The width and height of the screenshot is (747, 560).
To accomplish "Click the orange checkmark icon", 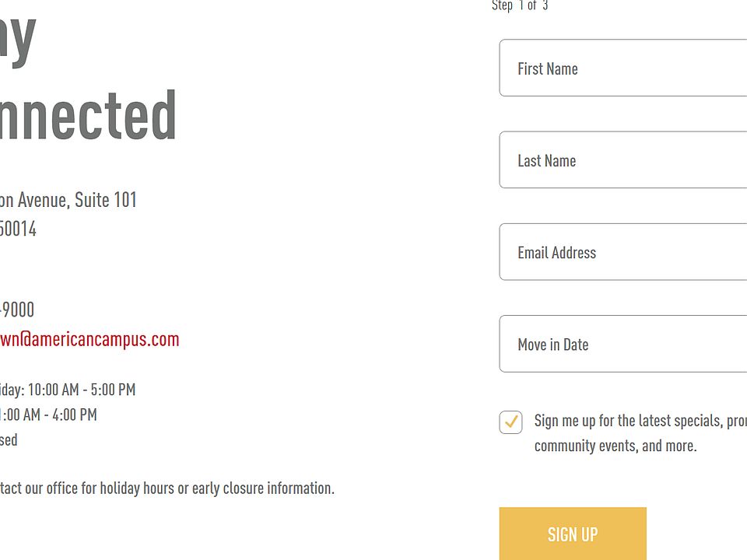I will coord(511,422).
